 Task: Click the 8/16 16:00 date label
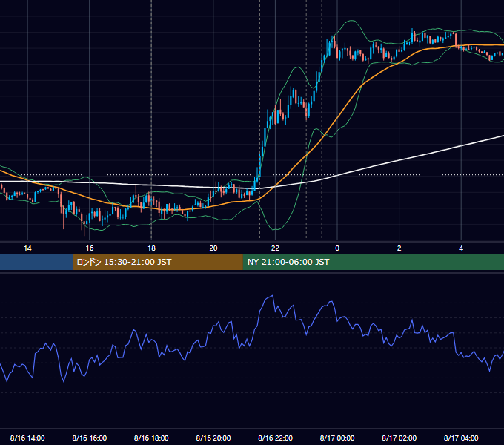point(90,438)
